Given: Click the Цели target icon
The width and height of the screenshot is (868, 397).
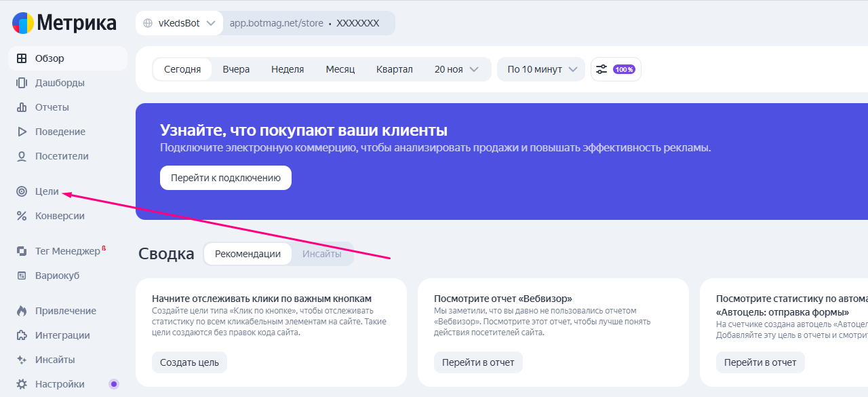Looking at the screenshot, I should [22, 191].
